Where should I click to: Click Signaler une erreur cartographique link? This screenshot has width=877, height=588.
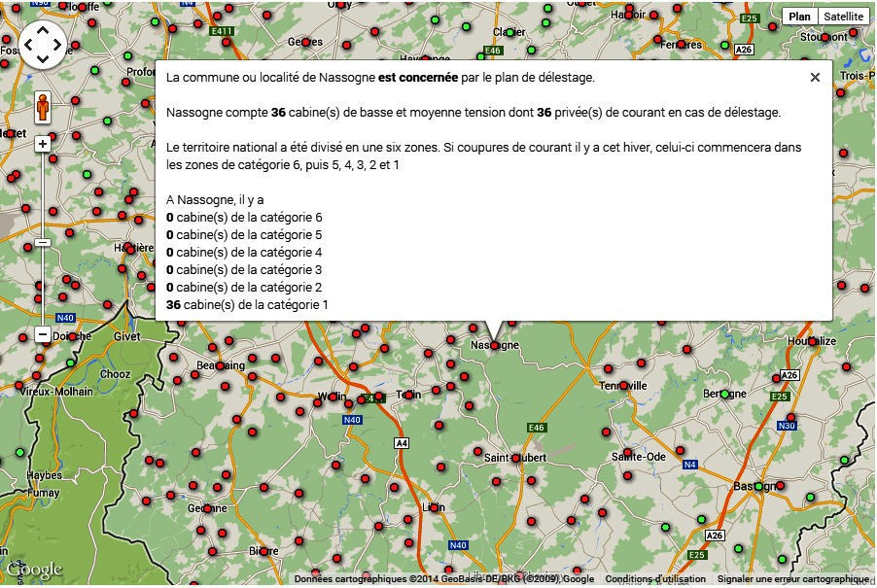click(x=793, y=579)
